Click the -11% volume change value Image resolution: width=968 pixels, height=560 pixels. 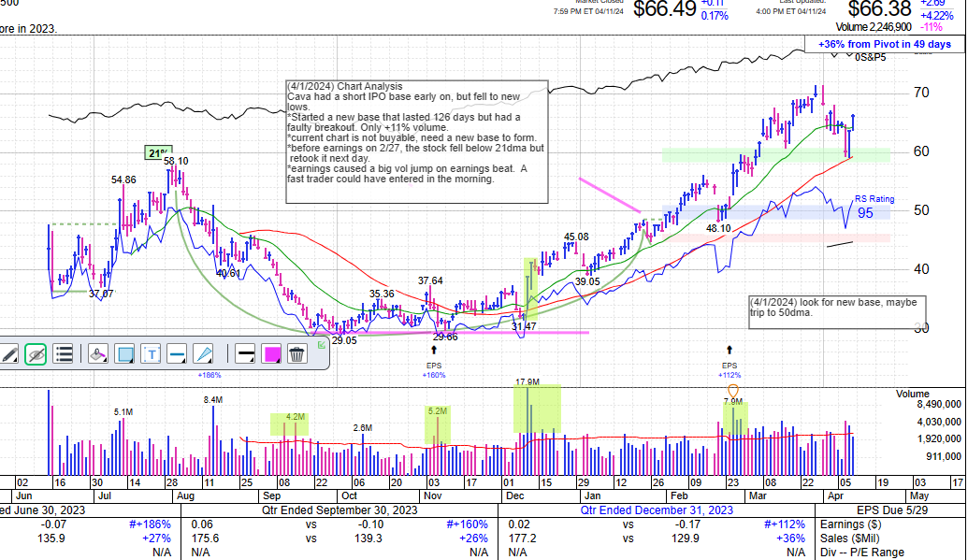pyautogui.click(x=932, y=27)
